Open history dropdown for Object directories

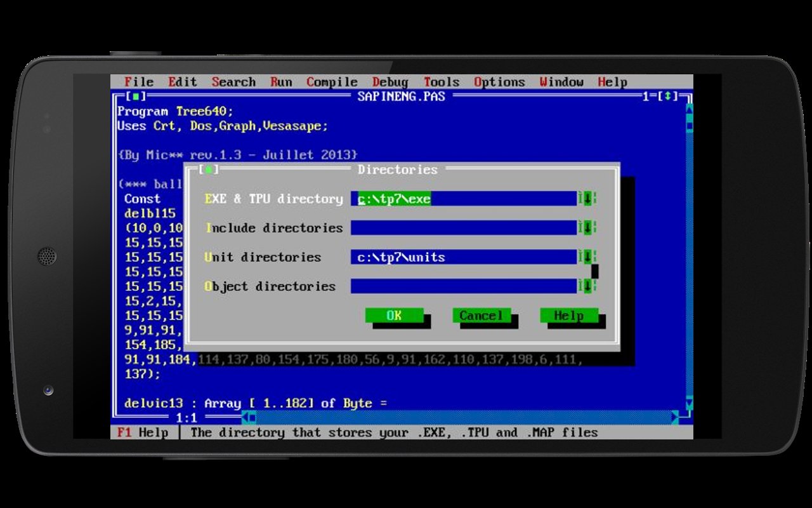(587, 286)
